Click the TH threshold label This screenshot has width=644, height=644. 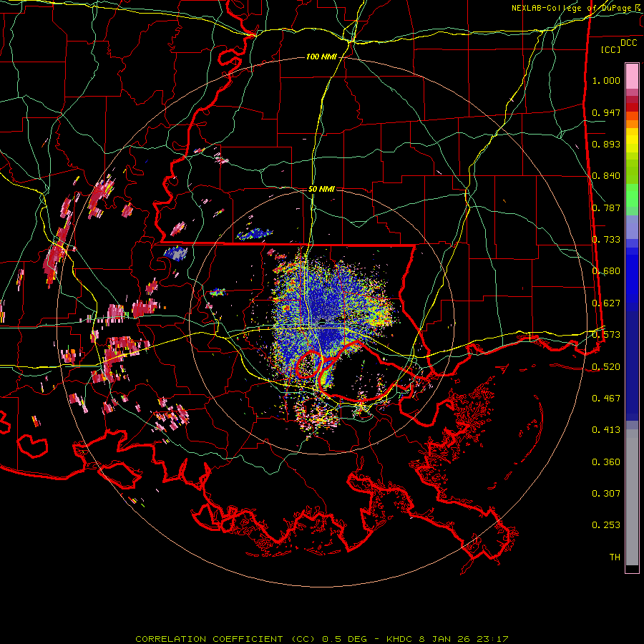tap(615, 557)
